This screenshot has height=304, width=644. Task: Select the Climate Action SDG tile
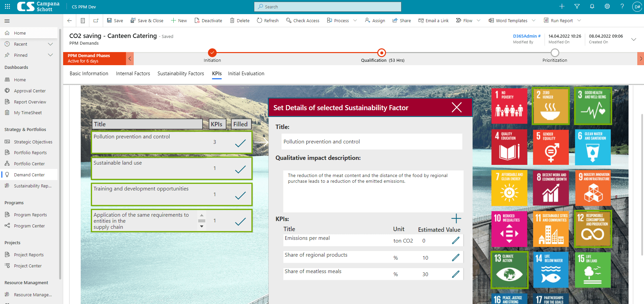(x=509, y=270)
